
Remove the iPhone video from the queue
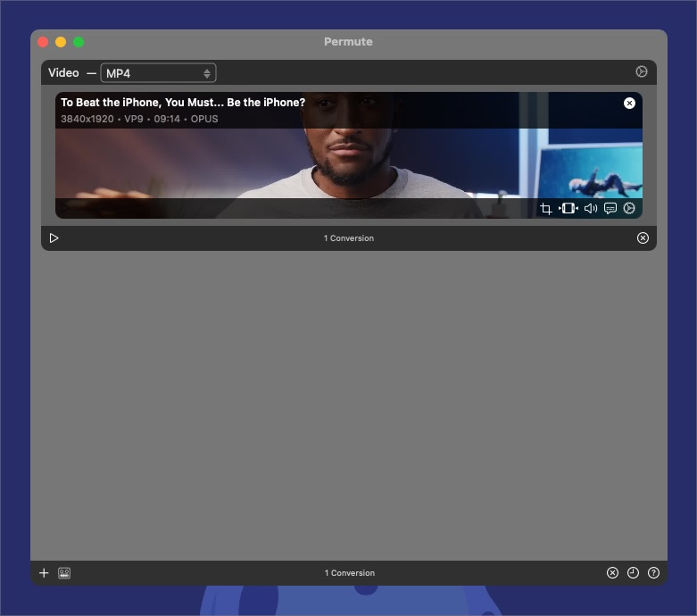click(x=629, y=104)
